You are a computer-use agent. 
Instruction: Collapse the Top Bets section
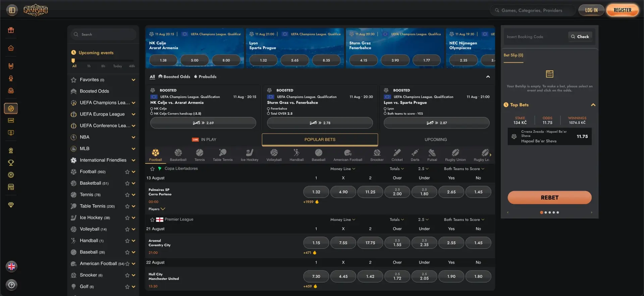pyautogui.click(x=593, y=105)
